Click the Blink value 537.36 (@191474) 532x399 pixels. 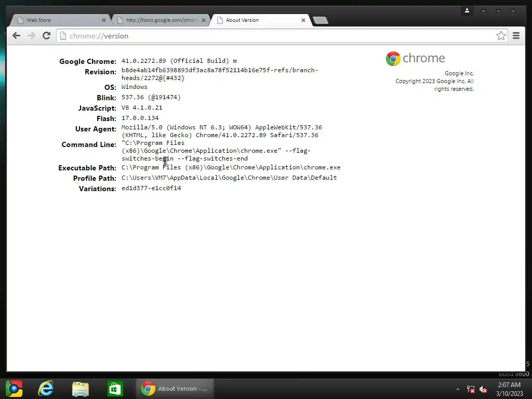point(151,97)
